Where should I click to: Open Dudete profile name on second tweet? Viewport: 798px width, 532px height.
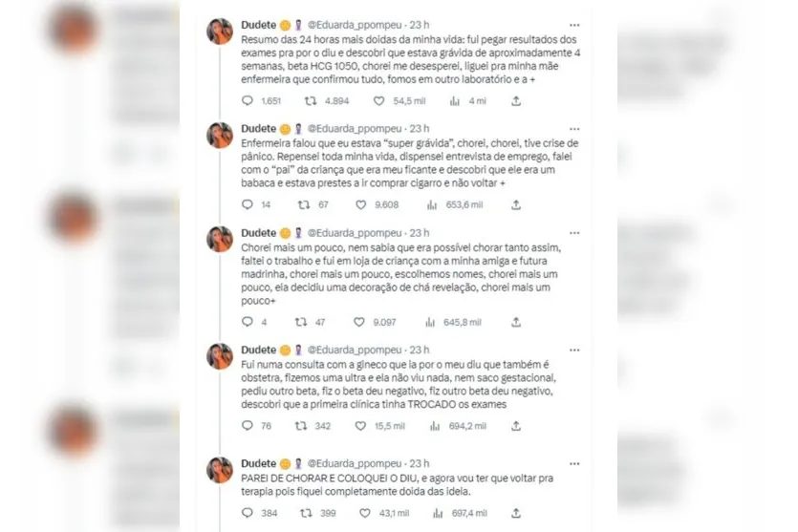259,129
